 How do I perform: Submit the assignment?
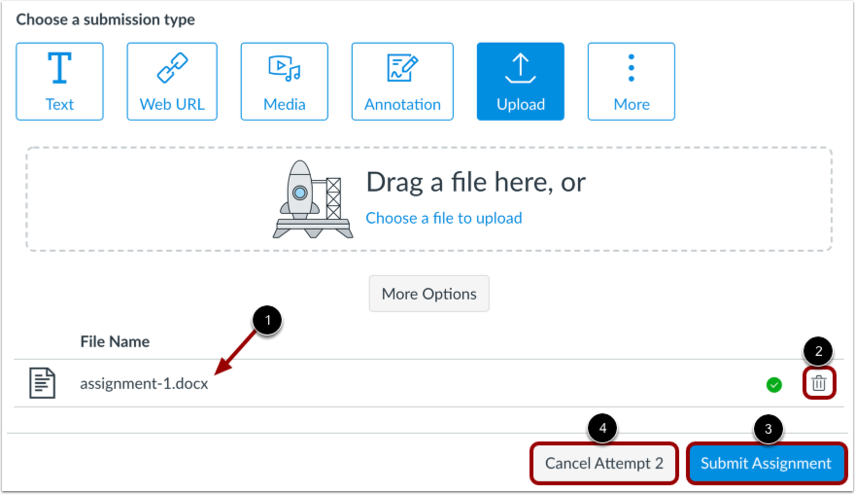click(766, 463)
